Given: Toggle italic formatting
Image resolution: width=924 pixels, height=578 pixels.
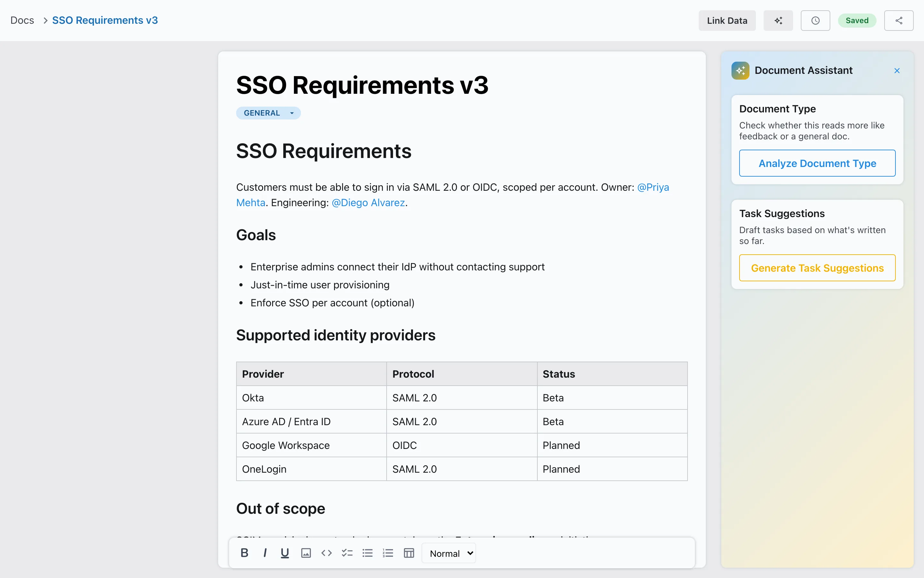Looking at the screenshot, I should (265, 553).
